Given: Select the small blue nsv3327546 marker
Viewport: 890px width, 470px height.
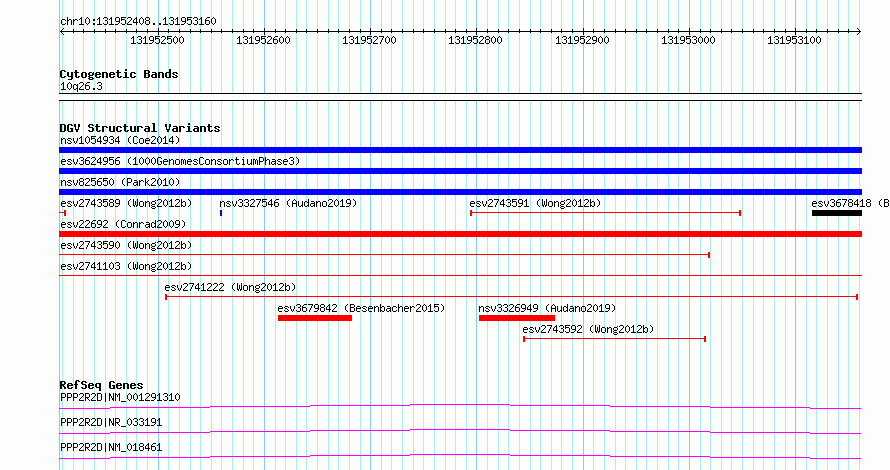Looking at the screenshot, I should (x=221, y=213).
